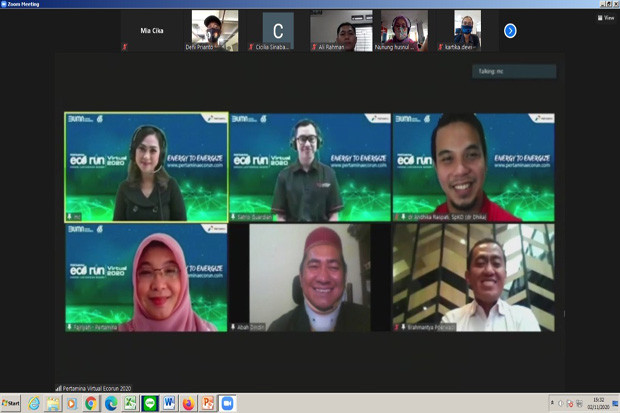Click the mc presenter video tile

(x=146, y=167)
